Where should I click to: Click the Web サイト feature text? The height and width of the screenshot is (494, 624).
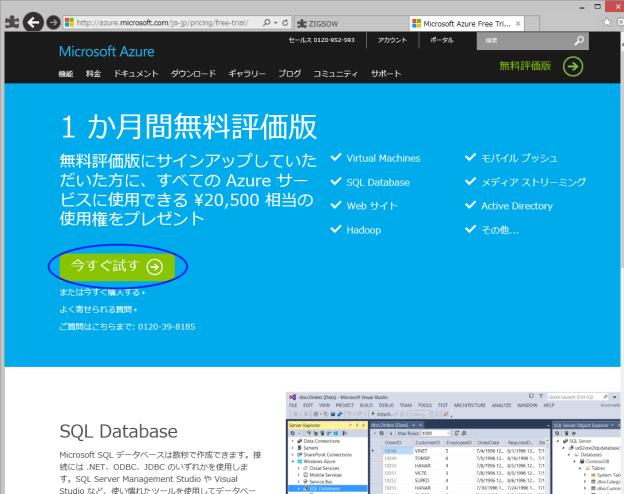[x=372, y=206]
